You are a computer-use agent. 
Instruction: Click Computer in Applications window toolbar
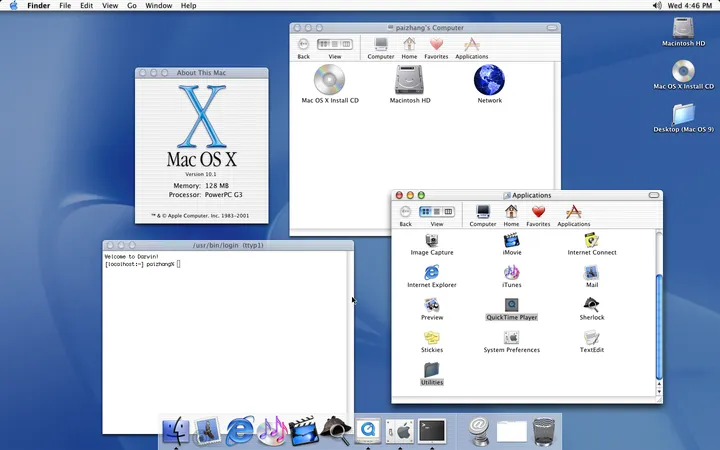click(x=483, y=216)
